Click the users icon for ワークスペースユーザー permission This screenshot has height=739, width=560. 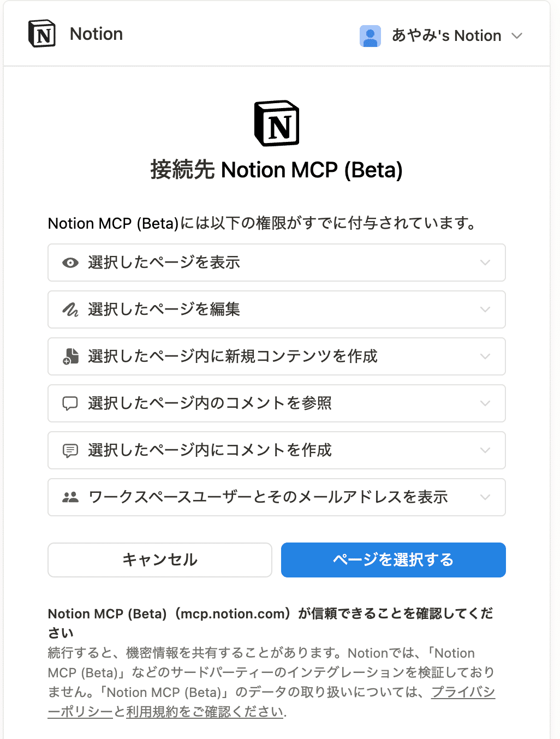(x=69, y=497)
